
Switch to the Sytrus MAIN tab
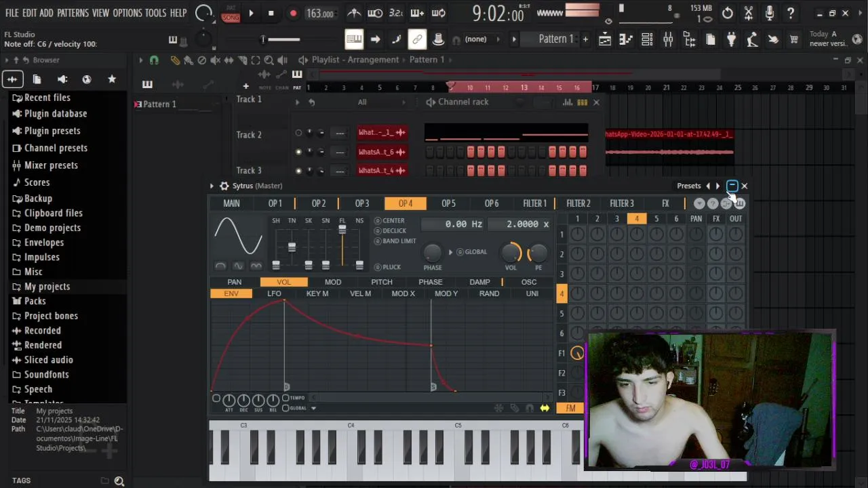[x=231, y=203]
